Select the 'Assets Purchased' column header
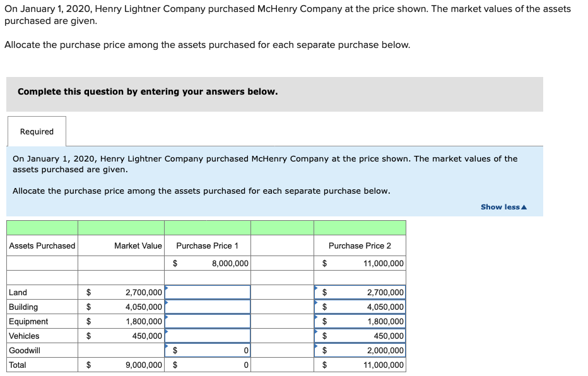The image size is (588, 376). [x=42, y=245]
